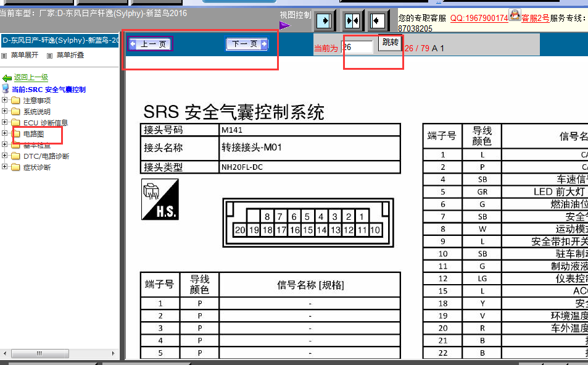Click the 26 / 79 page counter text
Viewport: 588px width, 365px height.
coord(416,48)
